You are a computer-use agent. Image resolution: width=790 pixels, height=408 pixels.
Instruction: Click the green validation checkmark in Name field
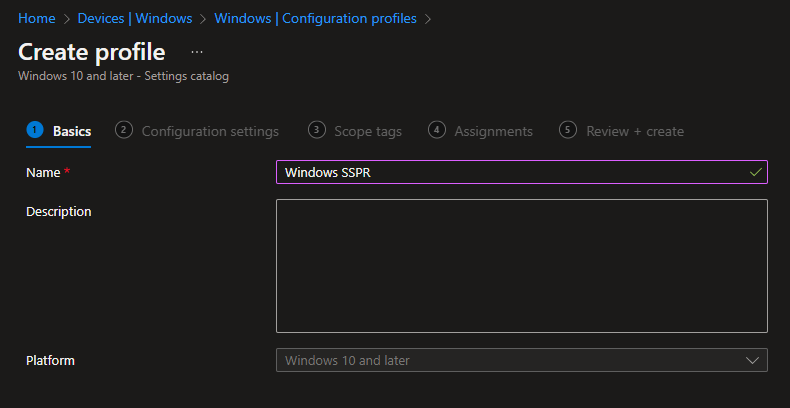[x=755, y=173]
